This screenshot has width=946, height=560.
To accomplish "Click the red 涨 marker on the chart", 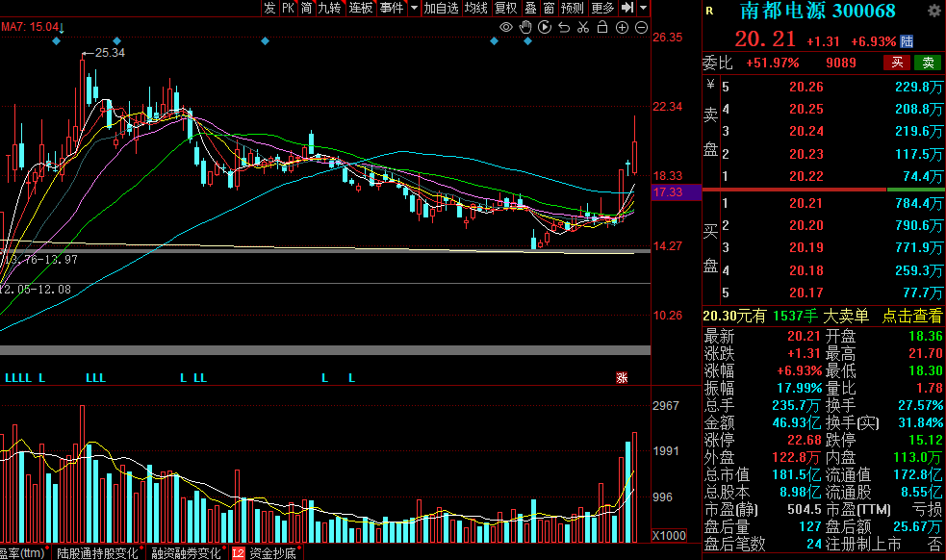I will pos(622,378).
